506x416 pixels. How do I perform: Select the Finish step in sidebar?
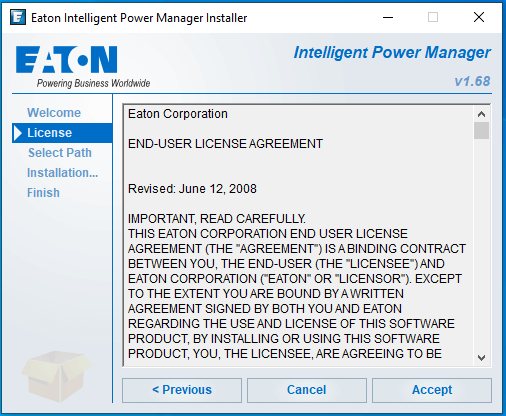pyautogui.click(x=43, y=193)
